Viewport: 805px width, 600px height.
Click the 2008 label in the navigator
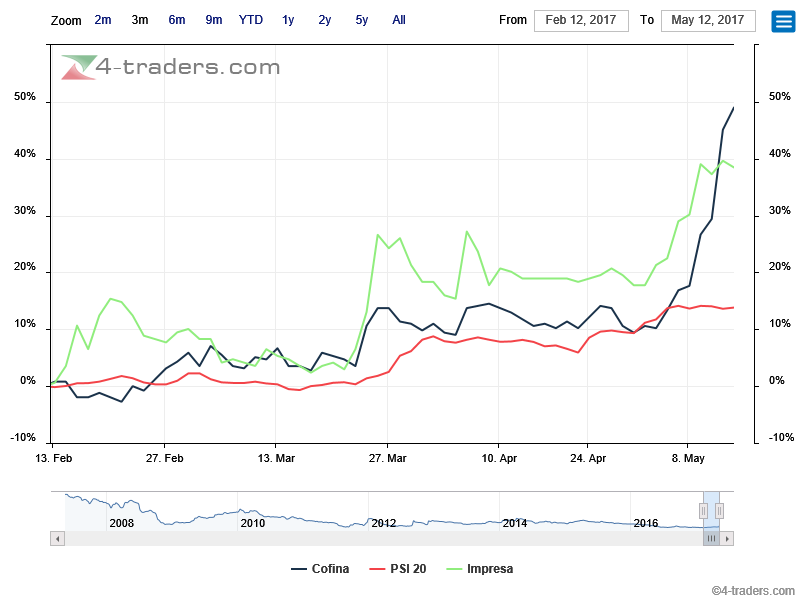(122, 523)
